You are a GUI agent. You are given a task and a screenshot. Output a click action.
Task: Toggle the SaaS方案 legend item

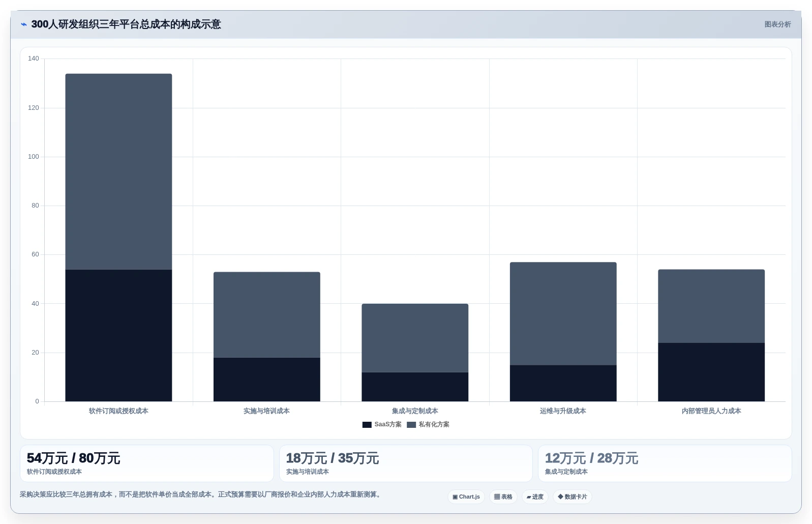point(382,424)
